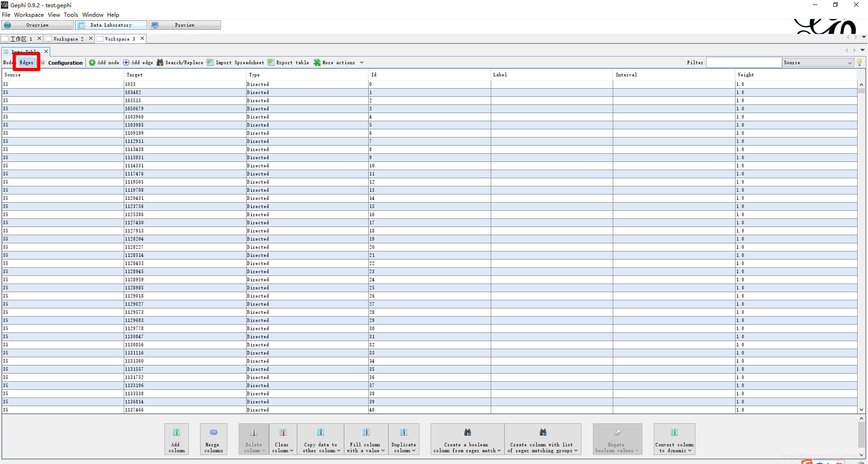The width and height of the screenshot is (868, 464).
Task: Click the Data Laboratory table icon
Action: 81,25
